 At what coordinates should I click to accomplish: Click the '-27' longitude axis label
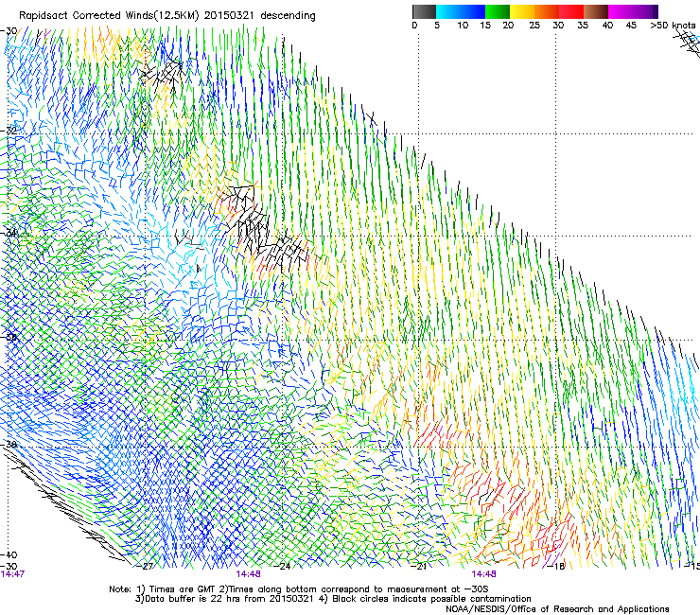coord(146,567)
